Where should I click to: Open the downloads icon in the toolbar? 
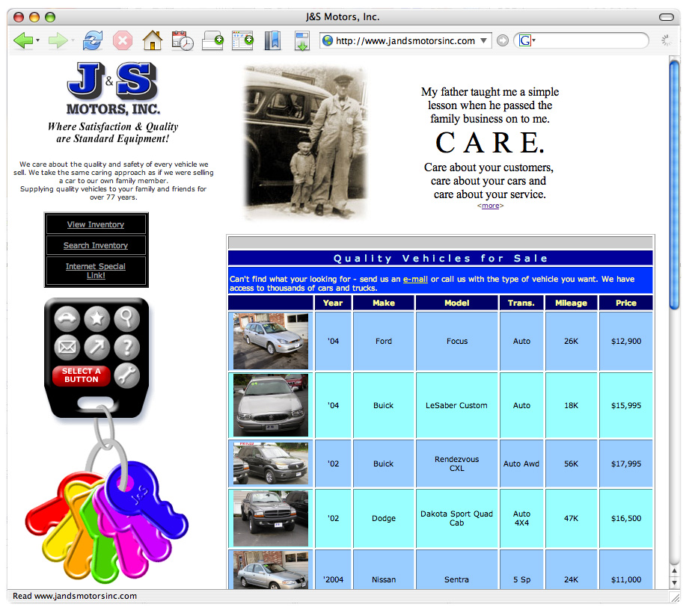301,41
